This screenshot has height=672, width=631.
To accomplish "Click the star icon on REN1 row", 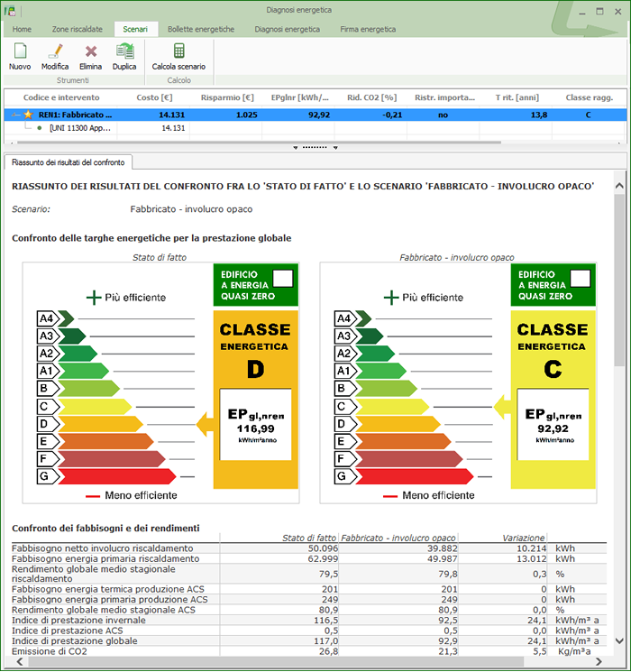I will click(28, 115).
